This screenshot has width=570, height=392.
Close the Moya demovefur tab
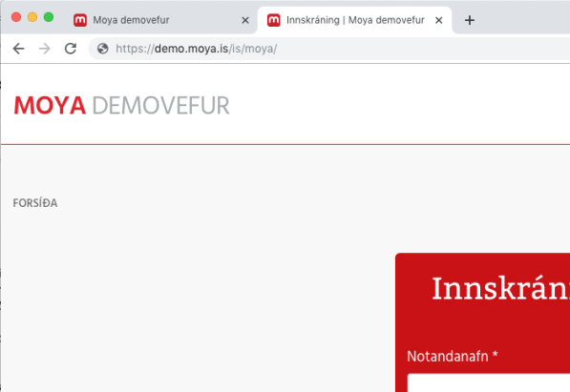coord(245,20)
